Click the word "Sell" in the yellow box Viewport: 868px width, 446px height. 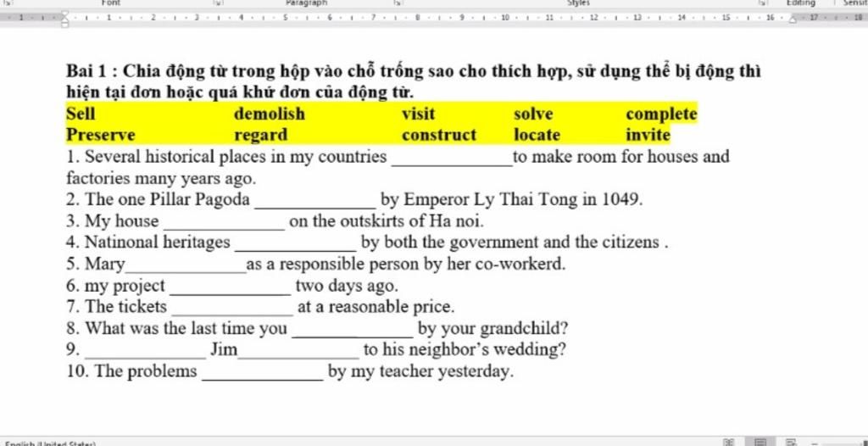81,114
